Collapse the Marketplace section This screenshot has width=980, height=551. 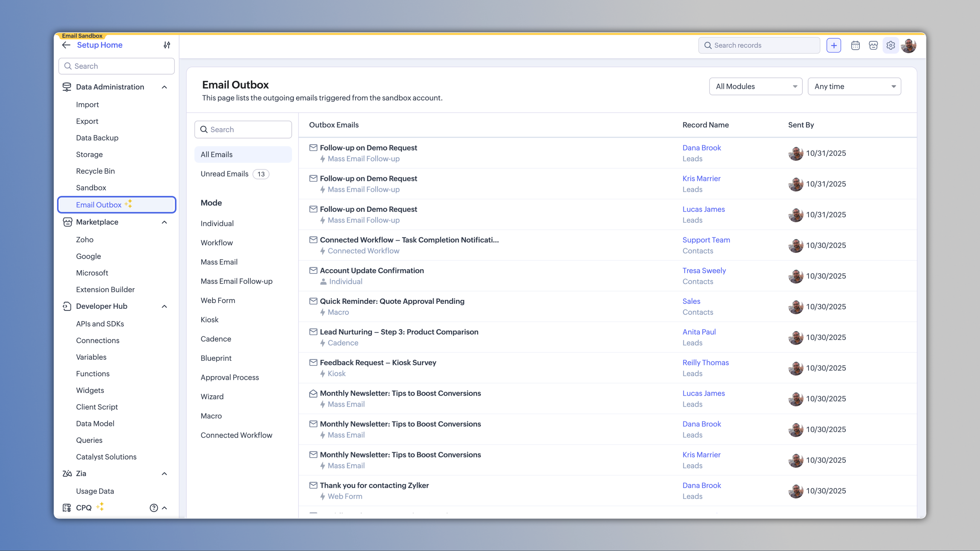tap(164, 222)
